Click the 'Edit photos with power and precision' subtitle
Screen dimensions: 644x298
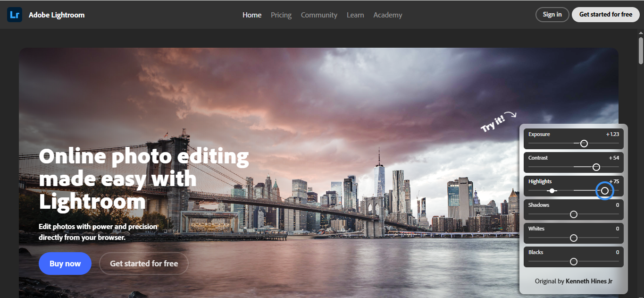[98, 232]
